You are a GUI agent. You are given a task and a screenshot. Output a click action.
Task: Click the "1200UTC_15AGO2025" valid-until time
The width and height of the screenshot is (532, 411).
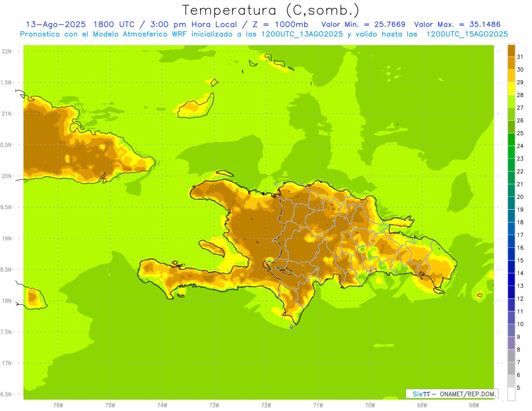tap(466, 34)
